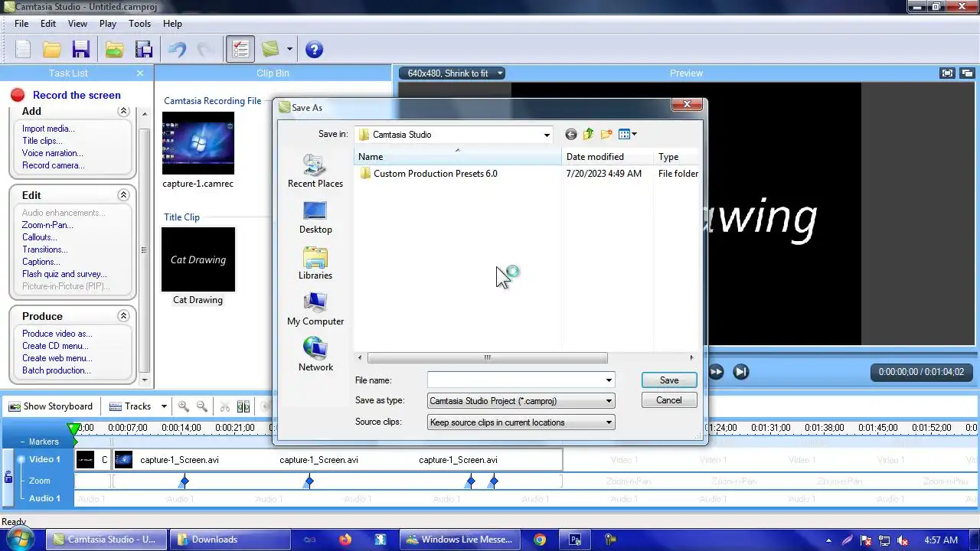Click the Create New Folder icon
This screenshot has height=551, width=980.
click(x=606, y=135)
